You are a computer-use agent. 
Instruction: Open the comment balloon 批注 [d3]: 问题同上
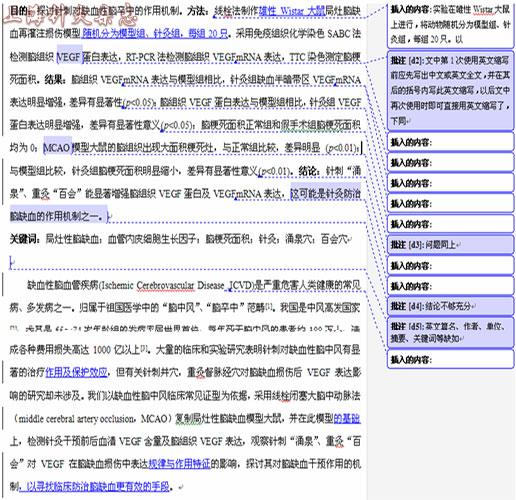450,245
